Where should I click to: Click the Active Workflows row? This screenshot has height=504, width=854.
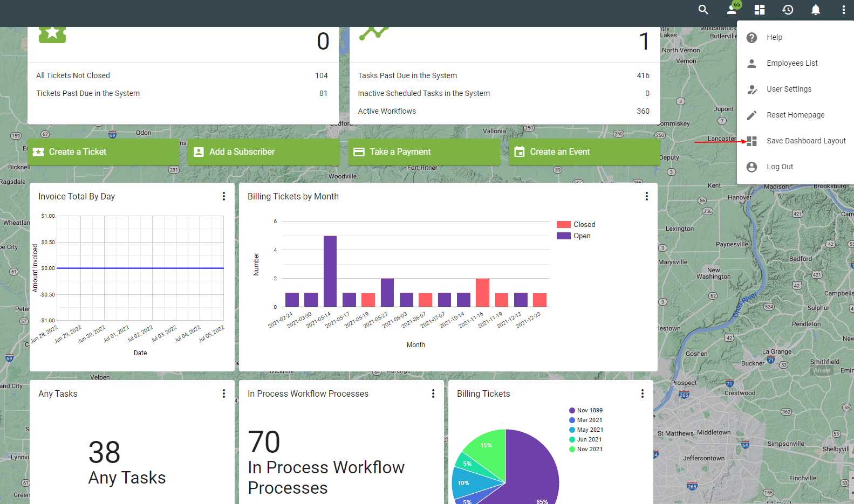click(504, 111)
